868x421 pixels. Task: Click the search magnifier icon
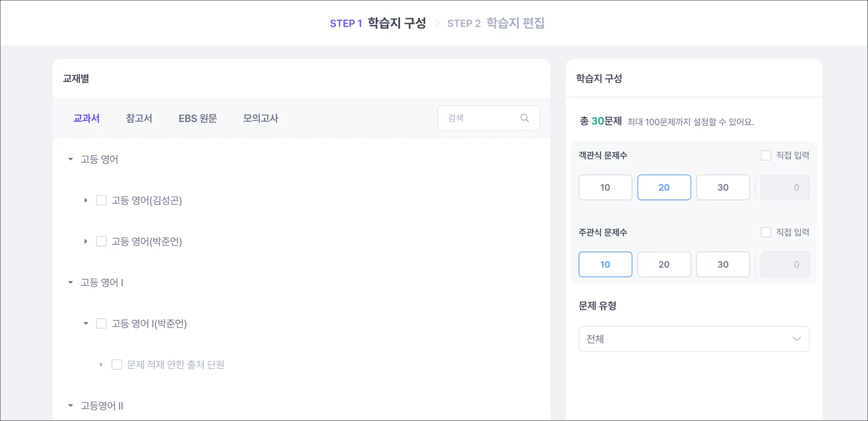(524, 118)
